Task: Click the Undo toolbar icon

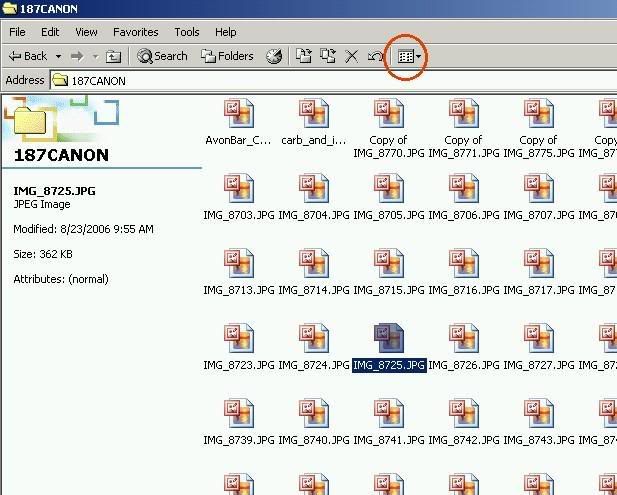Action: pos(375,57)
